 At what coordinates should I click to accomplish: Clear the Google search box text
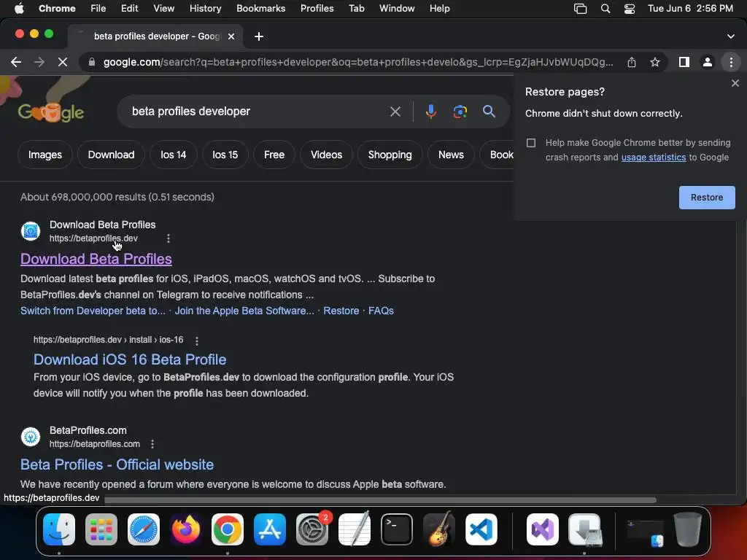395,112
